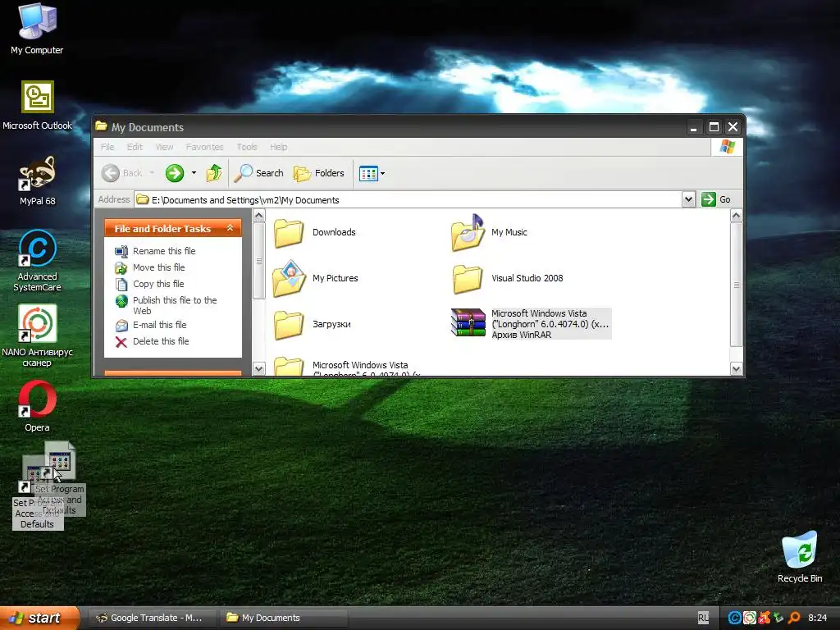
Task: Click Copy this file
Action: coord(149,284)
